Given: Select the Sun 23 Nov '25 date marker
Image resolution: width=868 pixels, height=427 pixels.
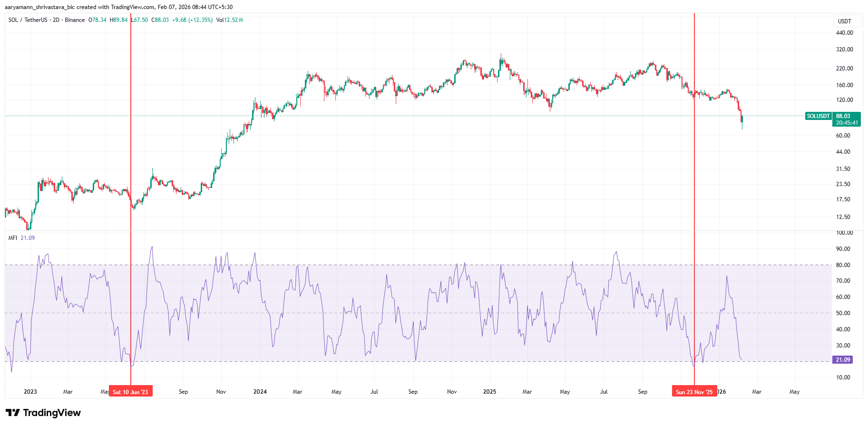Looking at the screenshot, I should [x=694, y=392].
